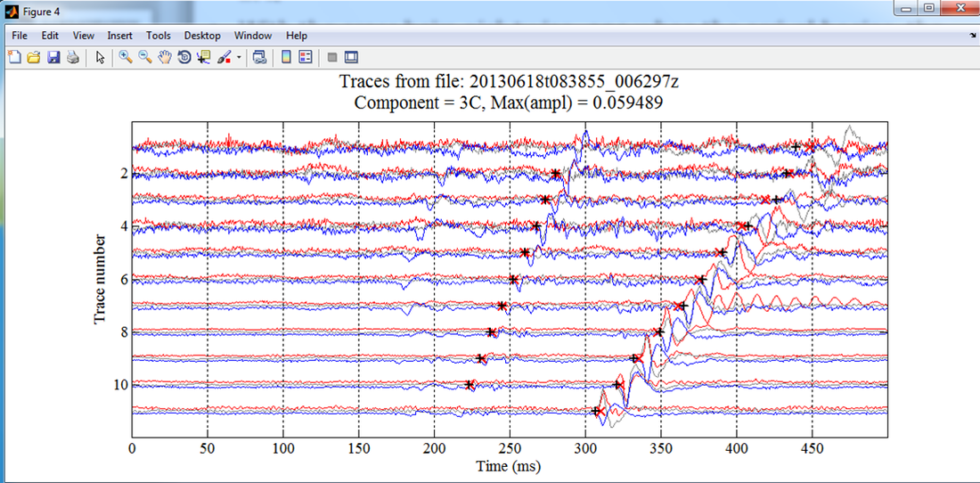Select the Pan hand tool
980x483 pixels.
coord(165,58)
